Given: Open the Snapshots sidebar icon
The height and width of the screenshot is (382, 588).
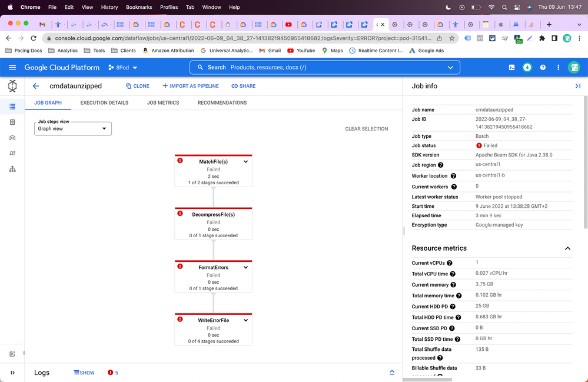Looking at the screenshot, I should pos(12,122).
